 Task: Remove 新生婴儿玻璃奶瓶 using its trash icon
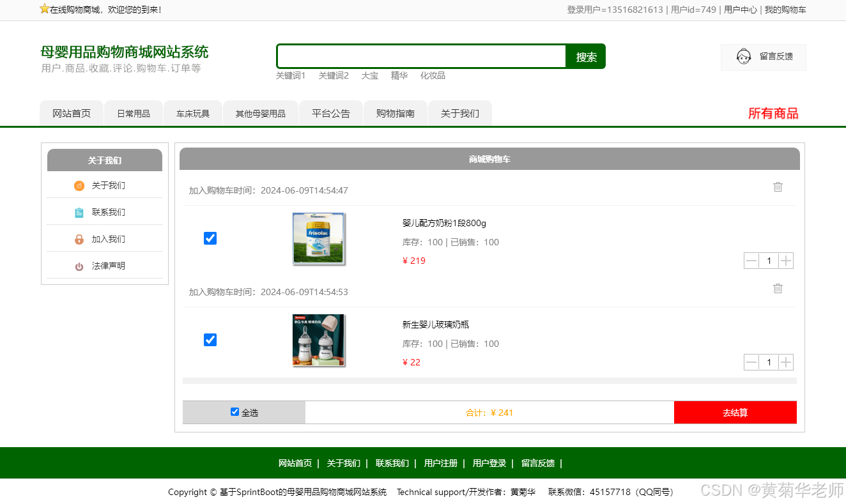(x=778, y=288)
